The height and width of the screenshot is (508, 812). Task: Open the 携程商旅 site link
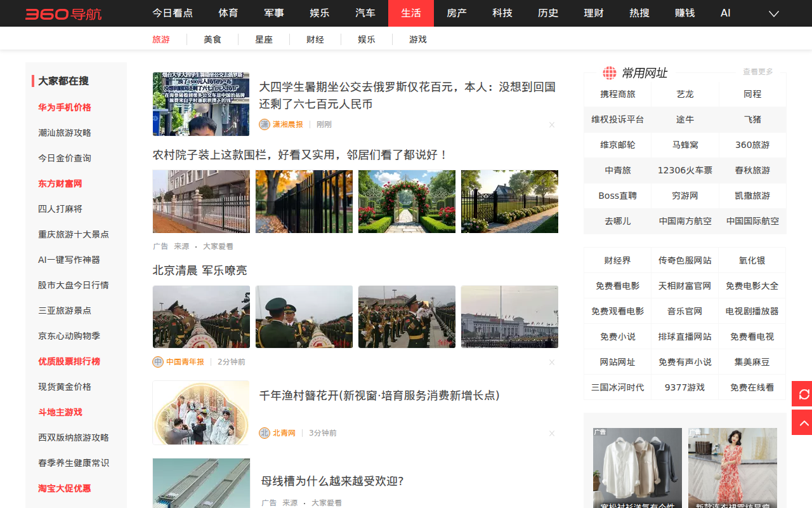click(x=617, y=94)
